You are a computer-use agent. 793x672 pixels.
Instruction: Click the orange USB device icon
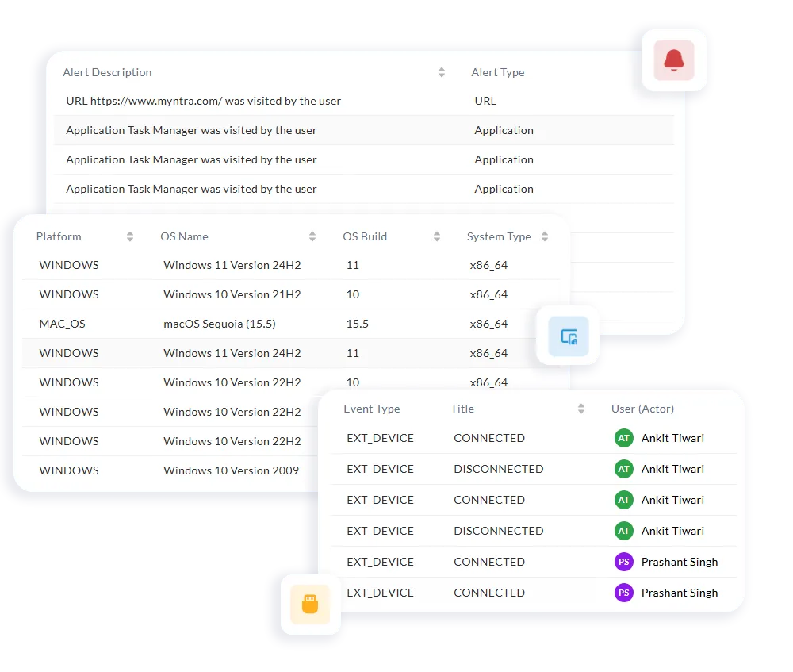(310, 605)
